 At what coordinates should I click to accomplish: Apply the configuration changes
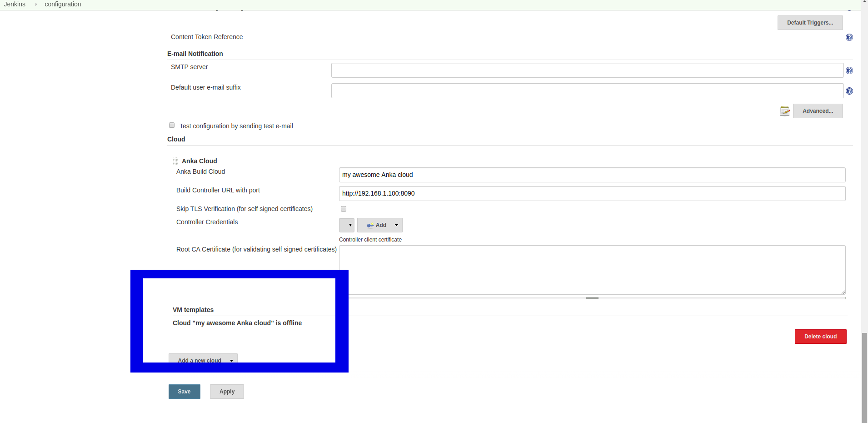(x=227, y=392)
